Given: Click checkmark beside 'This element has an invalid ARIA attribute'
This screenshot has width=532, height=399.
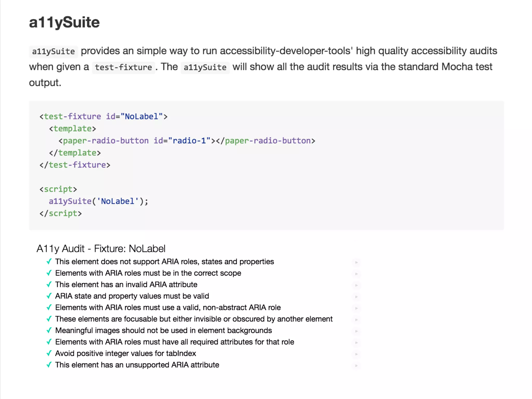Looking at the screenshot, I should (x=49, y=284).
